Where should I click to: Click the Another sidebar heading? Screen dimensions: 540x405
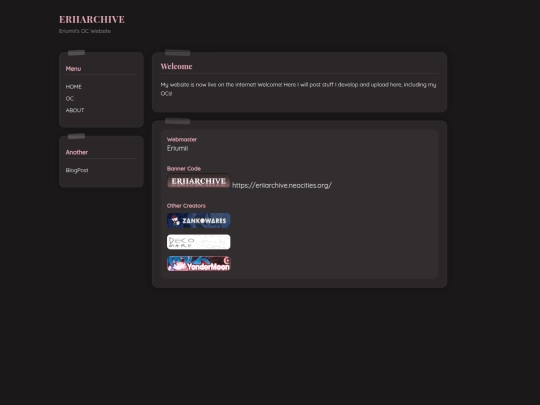tap(77, 152)
